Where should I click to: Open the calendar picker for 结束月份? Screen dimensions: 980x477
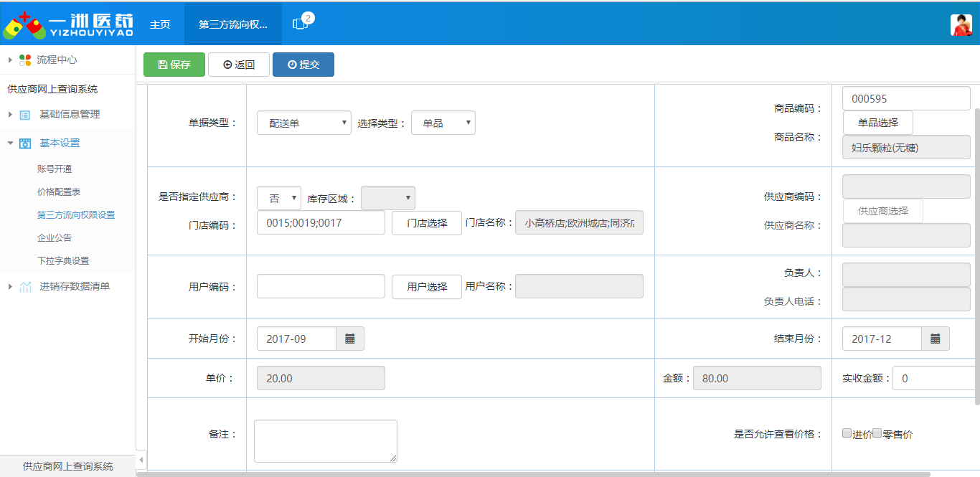(x=936, y=339)
